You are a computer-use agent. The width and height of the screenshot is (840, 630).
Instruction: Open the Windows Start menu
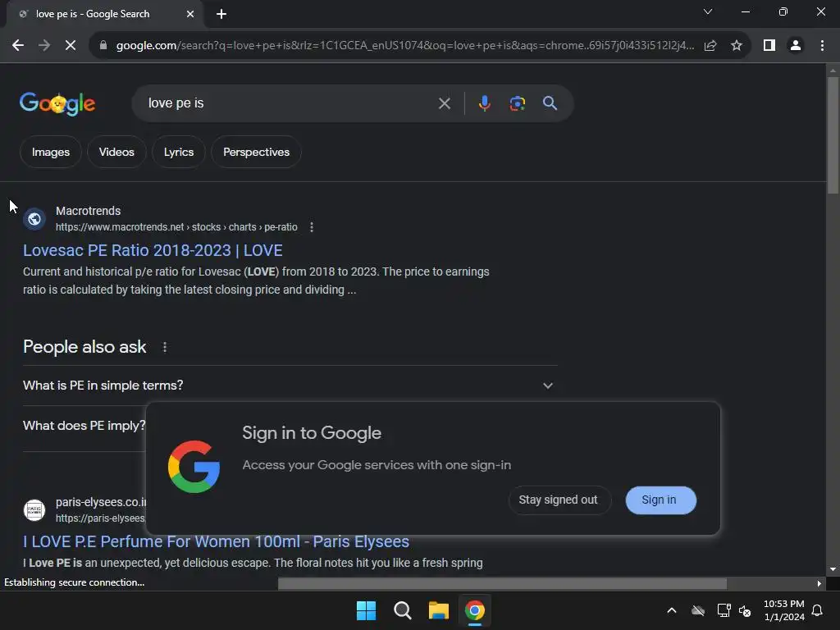[367, 610]
